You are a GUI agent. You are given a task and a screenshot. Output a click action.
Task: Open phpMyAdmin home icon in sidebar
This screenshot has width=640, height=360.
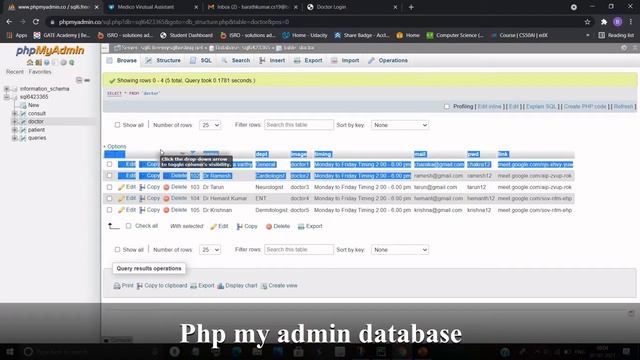tap(30, 62)
